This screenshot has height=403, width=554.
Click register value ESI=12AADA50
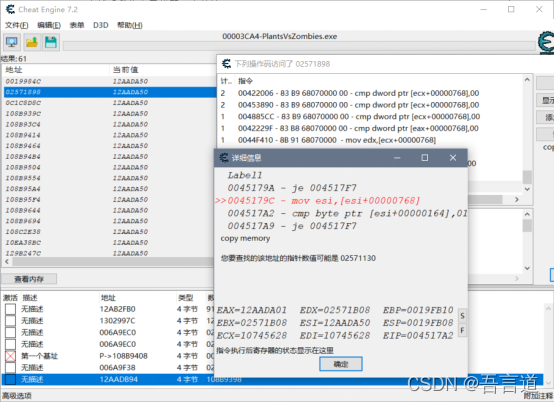pos(335,323)
